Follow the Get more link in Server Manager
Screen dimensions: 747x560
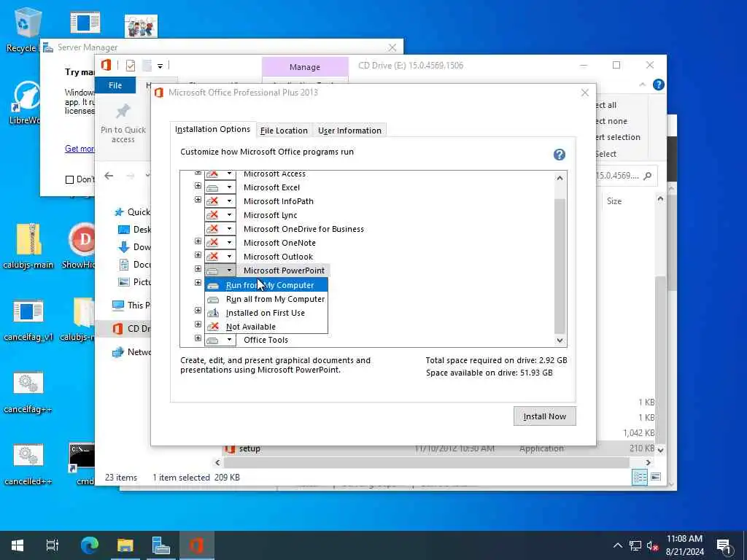(80, 149)
